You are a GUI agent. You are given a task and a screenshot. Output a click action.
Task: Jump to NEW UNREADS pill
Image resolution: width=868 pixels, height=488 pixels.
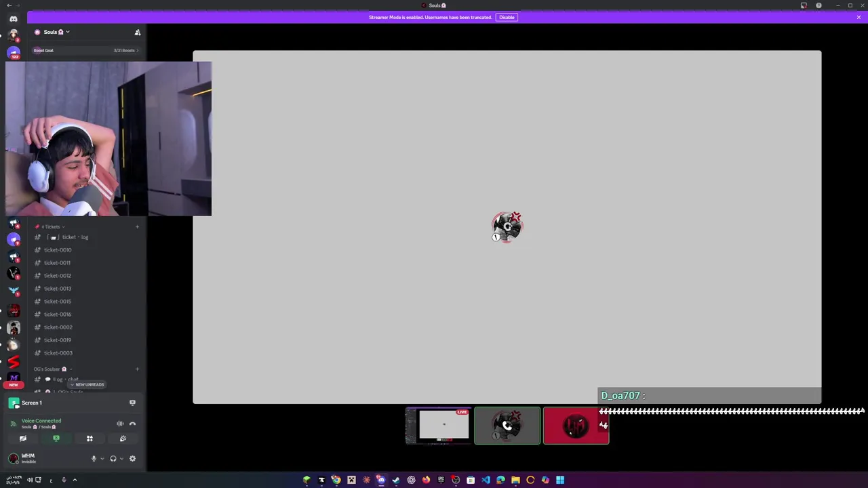[87, 384]
